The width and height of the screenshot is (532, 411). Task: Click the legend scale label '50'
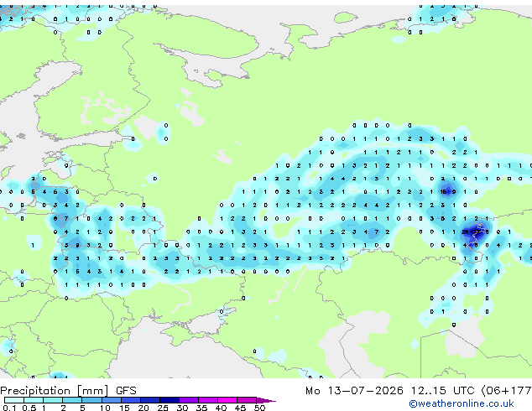[259, 408]
